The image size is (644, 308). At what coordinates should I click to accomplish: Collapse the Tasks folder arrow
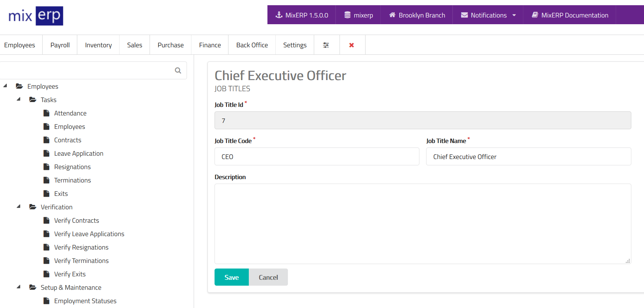19,99
